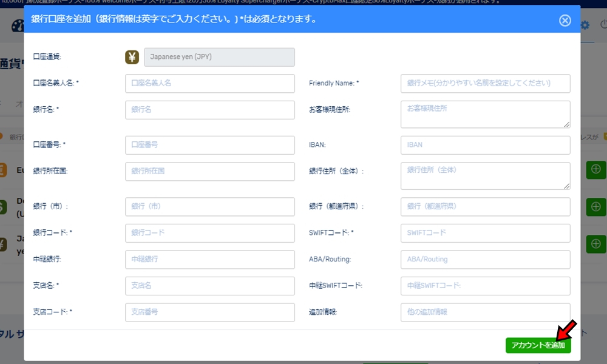Click the 口座名義人名 input field
Viewport: 607px width, 364px height.
point(209,84)
